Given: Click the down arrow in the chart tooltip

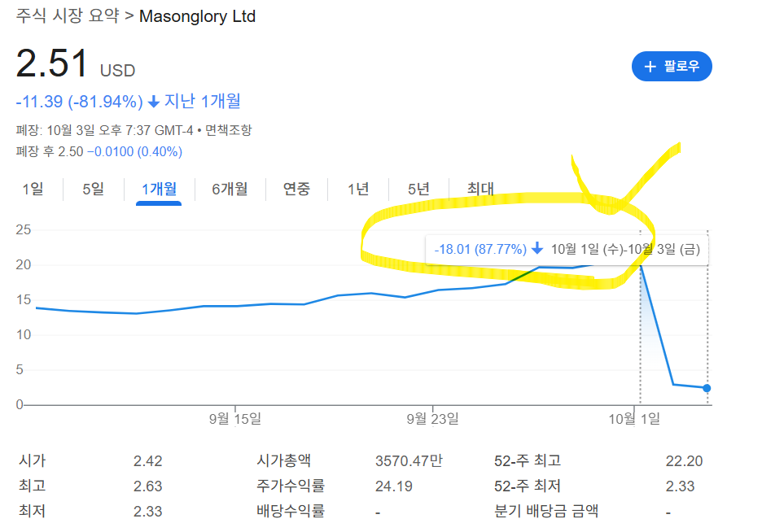Looking at the screenshot, I should coord(537,249).
